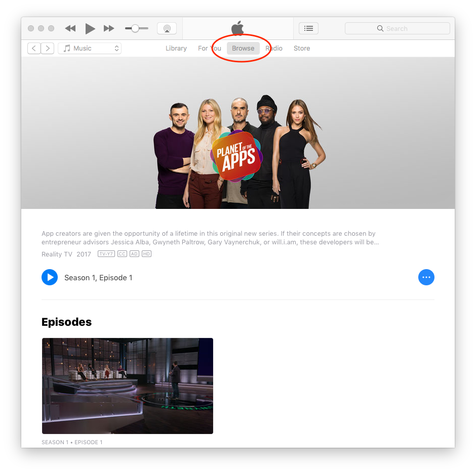Switch to the For You tab
This screenshot has height=473, width=476.
(x=210, y=48)
